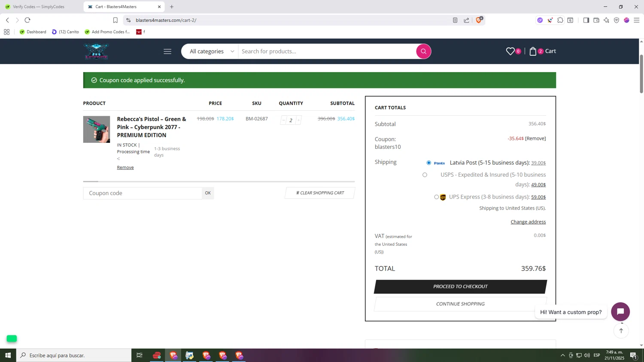Open Rebecca's Pistol product title link
The width and height of the screenshot is (644, 362).
(152, 127)
